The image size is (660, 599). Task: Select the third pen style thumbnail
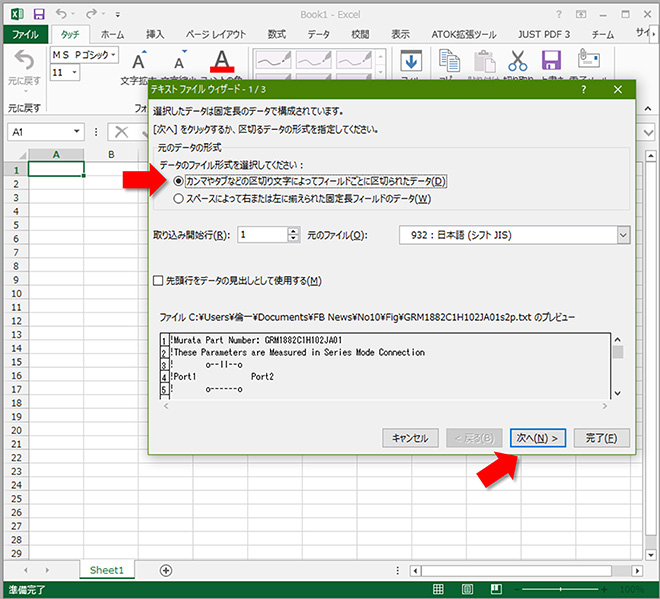pyautogui.click(x=354, y=60)
